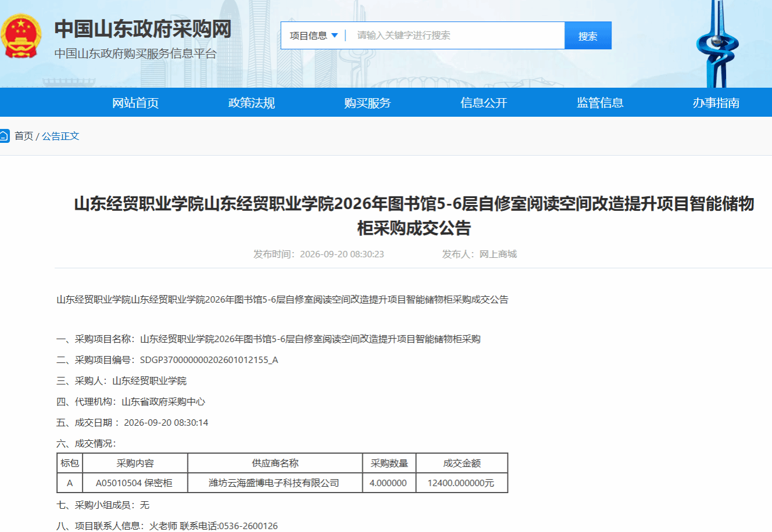The image size is (772, 532).
Task: Open the 信息公开 navigation tab
Action: click(x=484, y=103)
